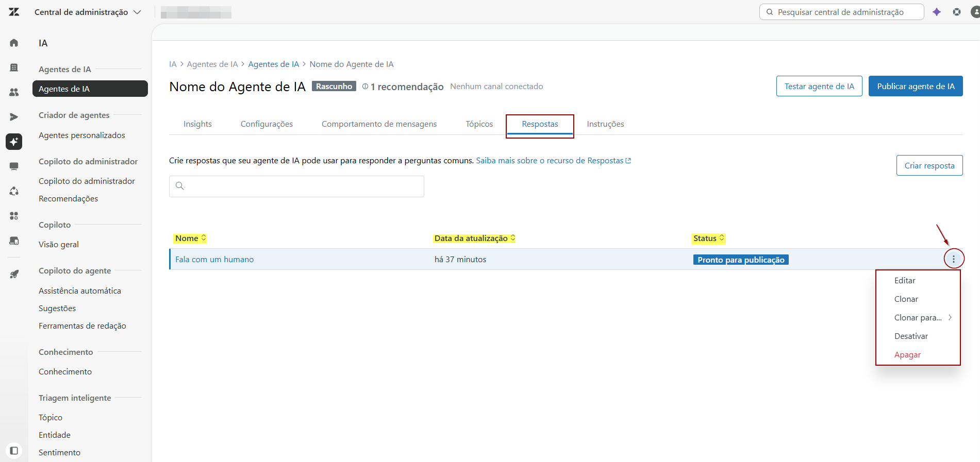Open Assistência automática in sidebar
Viewport: 980px width, 462px height.
click(80, 290)
